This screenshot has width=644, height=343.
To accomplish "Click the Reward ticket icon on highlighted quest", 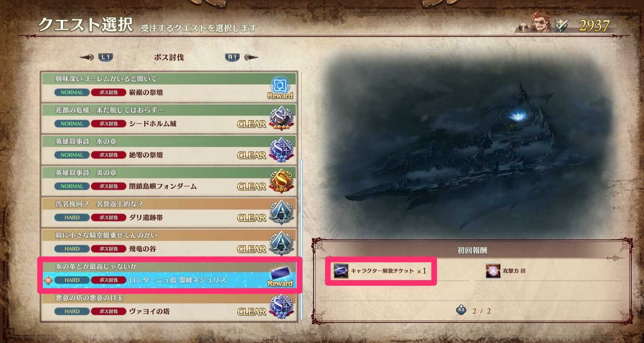I will [280, 276].
